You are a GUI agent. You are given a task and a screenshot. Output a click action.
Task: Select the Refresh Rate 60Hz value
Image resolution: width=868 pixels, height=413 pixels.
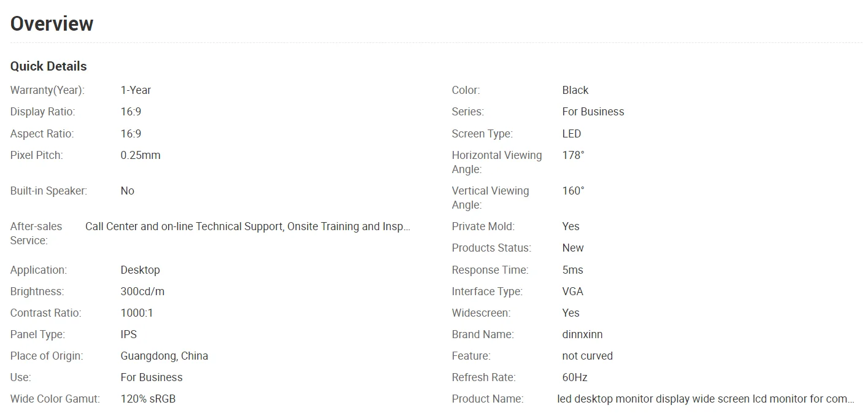coord(575,377)
